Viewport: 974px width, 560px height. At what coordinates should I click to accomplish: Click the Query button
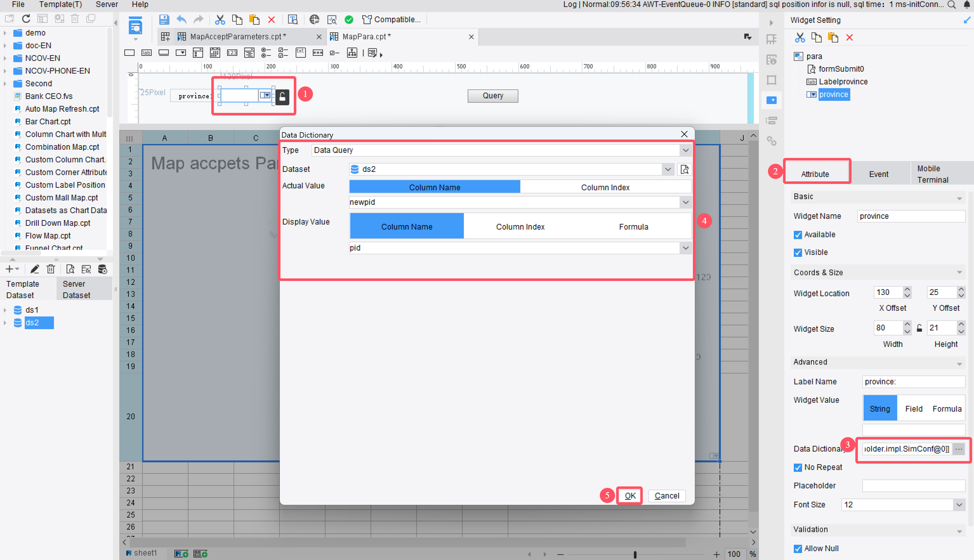click(493, 96)
